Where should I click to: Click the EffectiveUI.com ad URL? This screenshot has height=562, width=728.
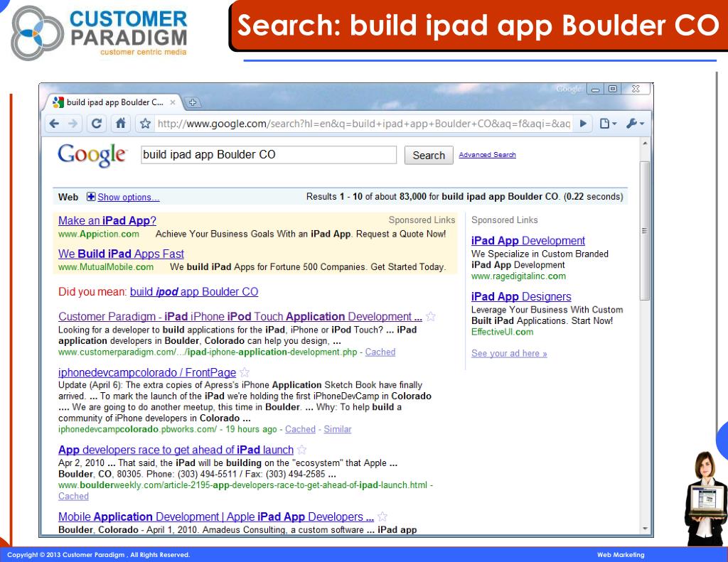(x=503, y=332)
